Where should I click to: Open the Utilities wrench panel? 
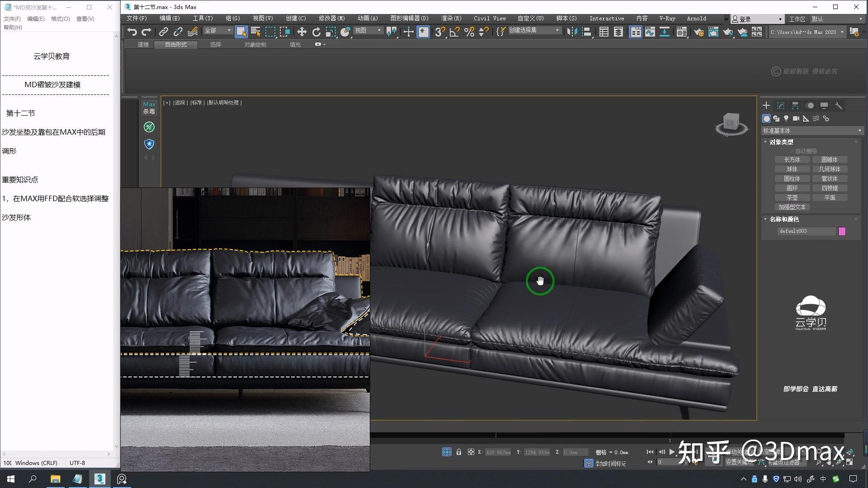(838, 106)
